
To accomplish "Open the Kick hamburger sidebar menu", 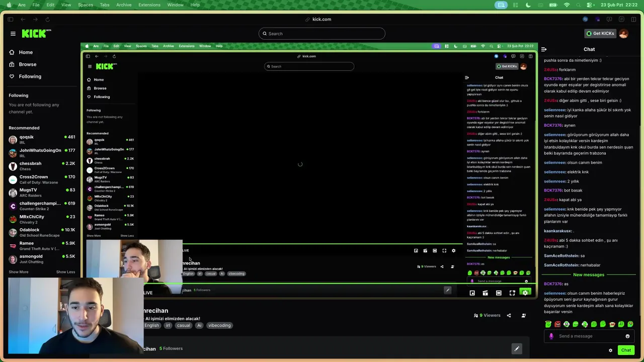I will (x=13, y=34).
